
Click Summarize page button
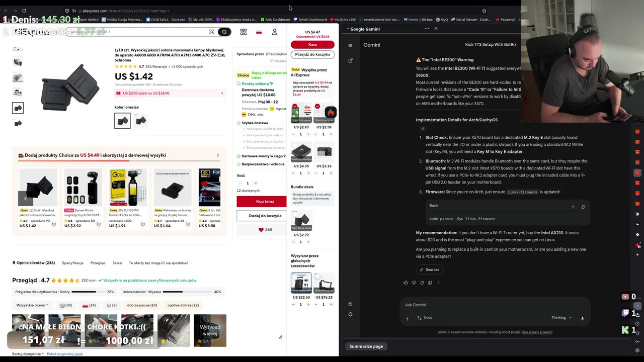366,346
